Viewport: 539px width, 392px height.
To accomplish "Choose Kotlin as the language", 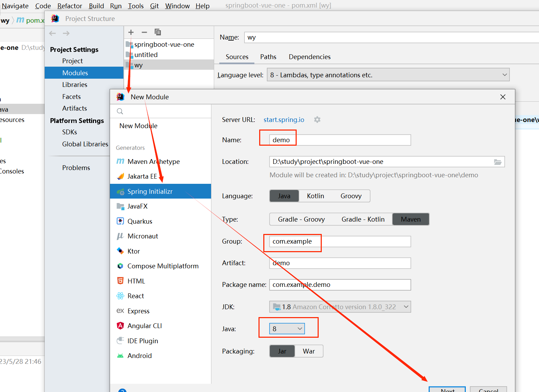I will 316,196.
